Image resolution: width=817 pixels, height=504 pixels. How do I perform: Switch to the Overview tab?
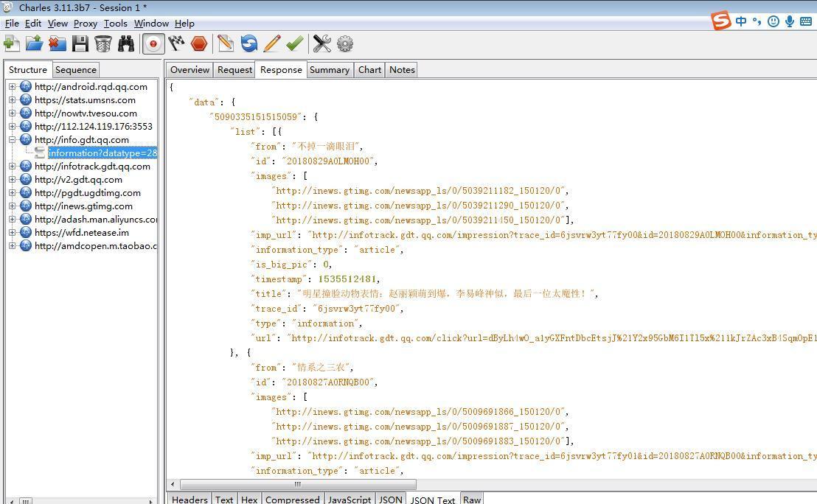coord(190,70)
